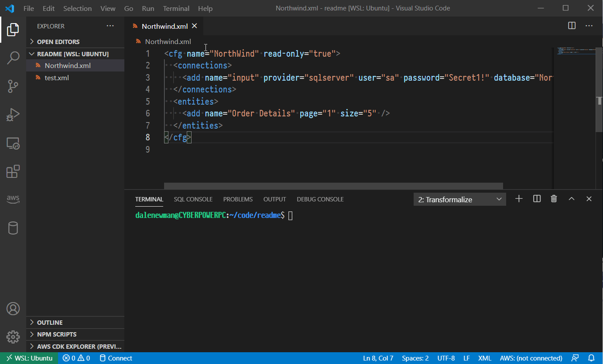Open the Extensions view icon
This screenshot has width=603, height=364.
(13, 171)
